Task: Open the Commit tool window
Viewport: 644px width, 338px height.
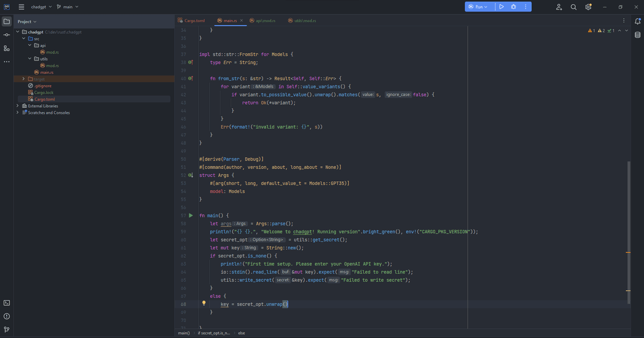Action: 7,35
